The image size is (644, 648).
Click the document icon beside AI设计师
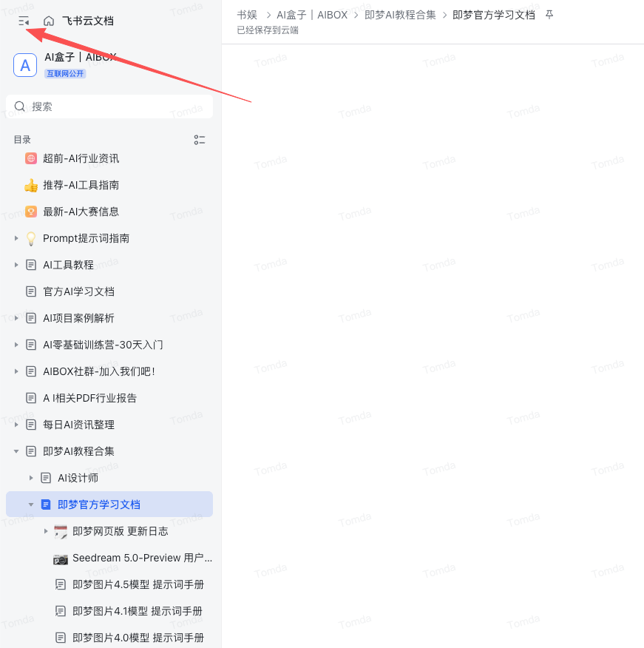click(x=45, y=477)
